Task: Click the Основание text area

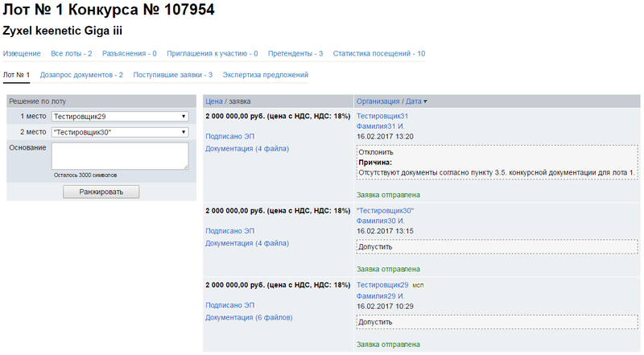Action: point(119,155)
